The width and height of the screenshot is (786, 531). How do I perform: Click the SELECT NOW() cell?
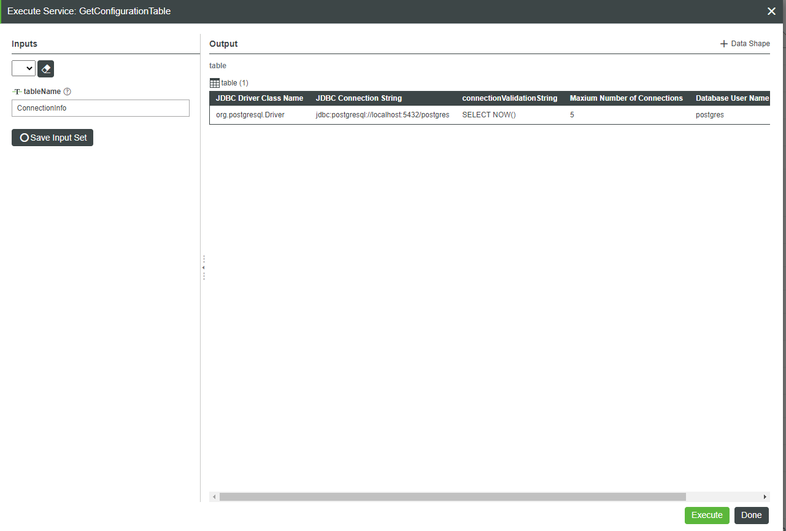point(489,115)
